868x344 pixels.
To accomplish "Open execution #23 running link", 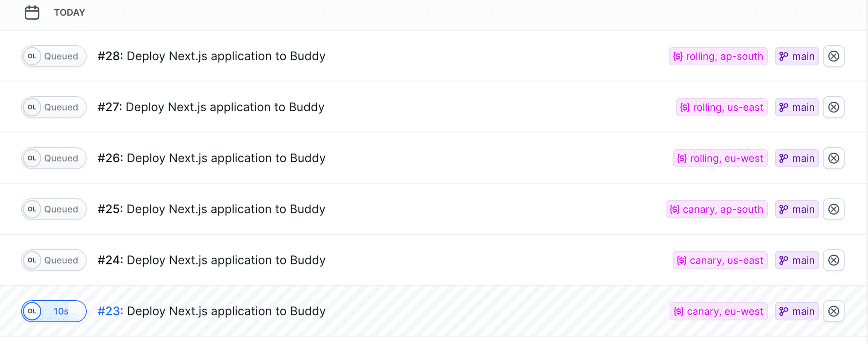I will 110,311.
